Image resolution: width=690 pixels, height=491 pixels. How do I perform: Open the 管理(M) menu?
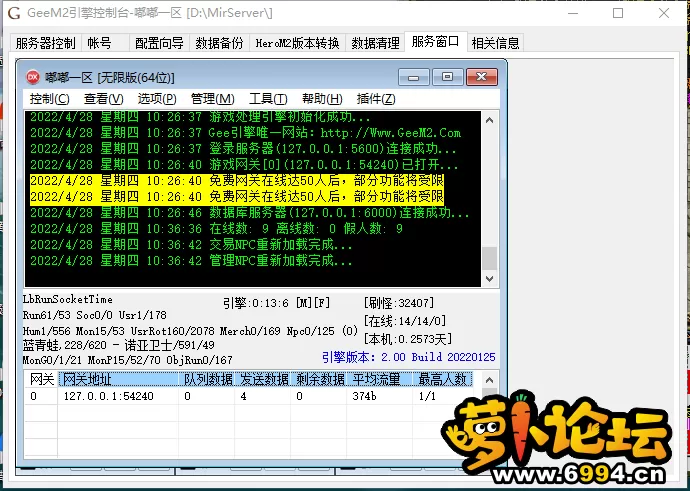[213, 99]
